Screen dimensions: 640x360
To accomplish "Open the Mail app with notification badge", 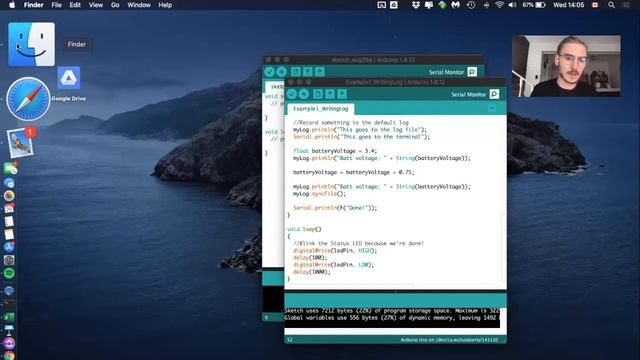I will point(20,143).
